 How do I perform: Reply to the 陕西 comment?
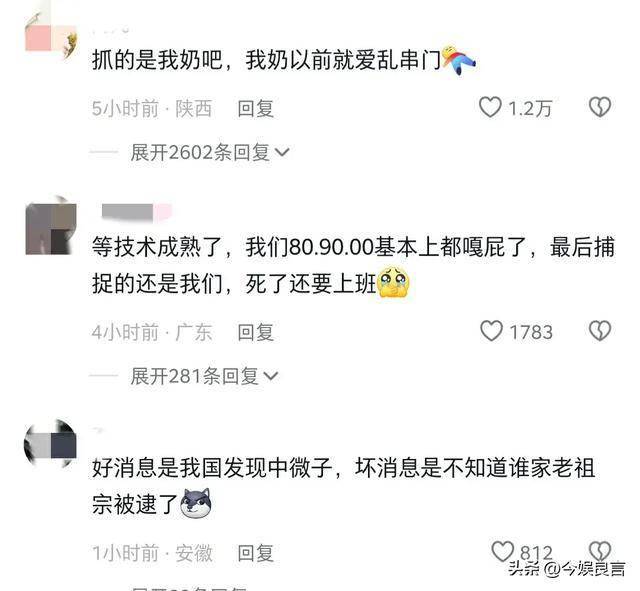coord(256,109)
